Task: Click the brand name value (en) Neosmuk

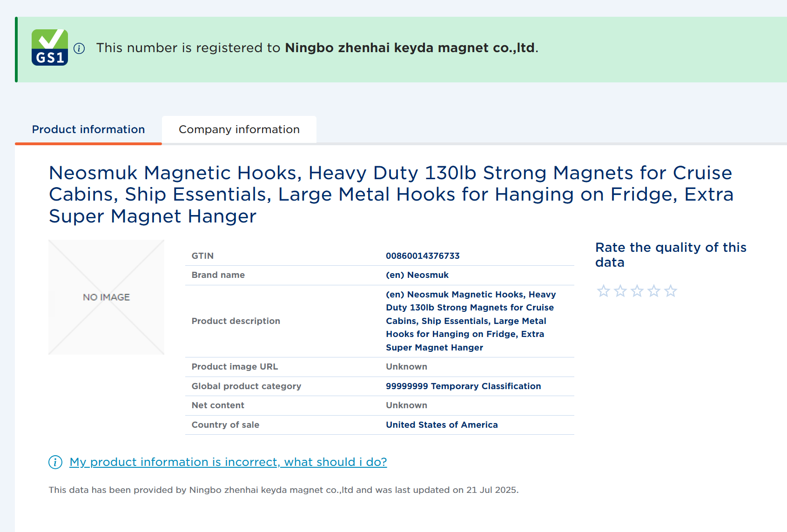Action: (417, 275)
